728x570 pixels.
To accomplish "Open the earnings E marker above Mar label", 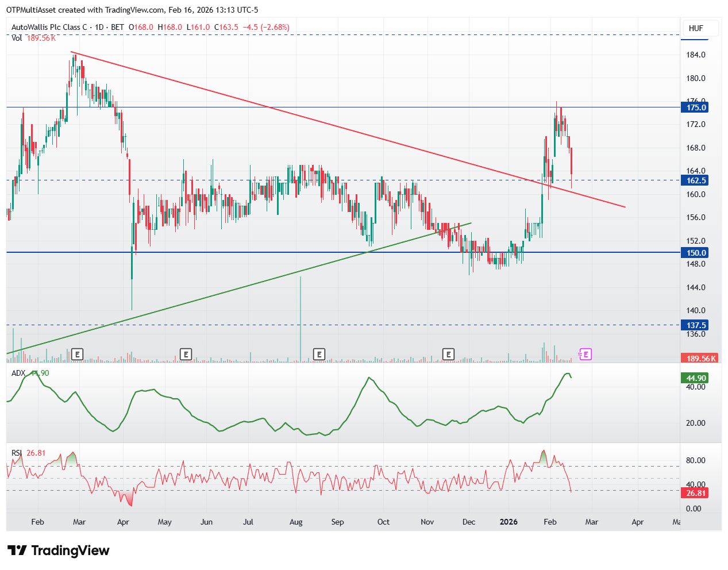I will (78, 354).
